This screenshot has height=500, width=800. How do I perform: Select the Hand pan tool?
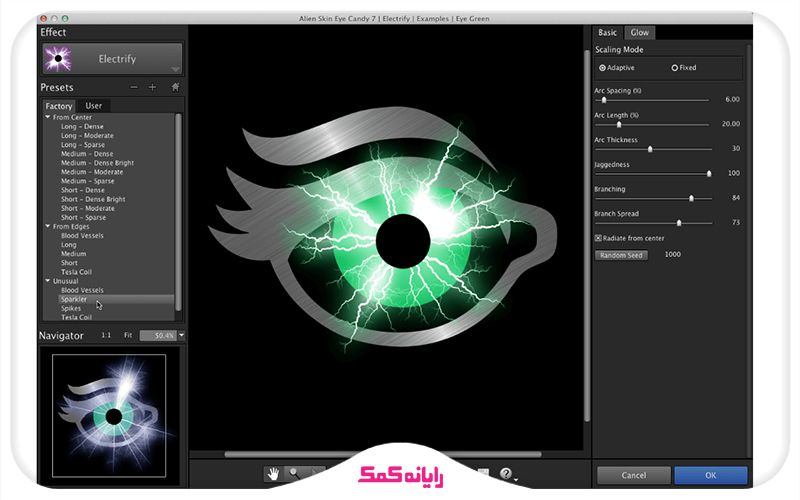(x=273, y=474)
